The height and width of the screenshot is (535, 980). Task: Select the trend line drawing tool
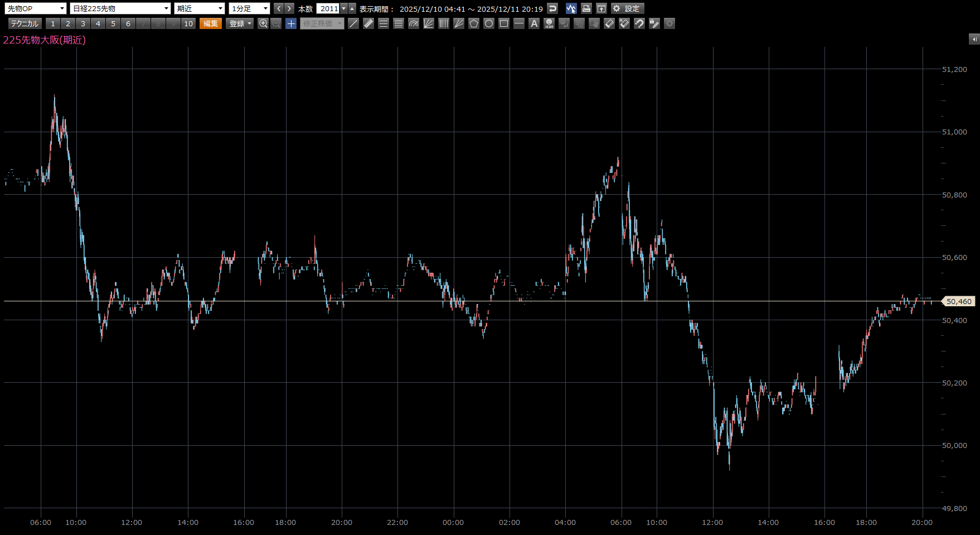[x=353, y=23]
